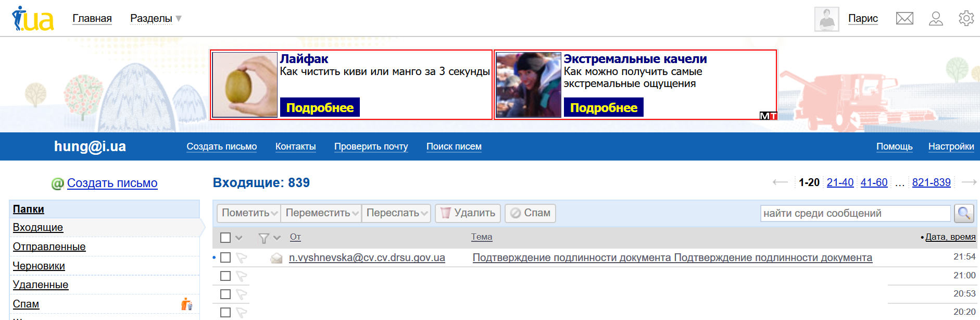This screenshot has height=320, width=980.
Task: Click the magnifier search button
Action: coord(964,213)
